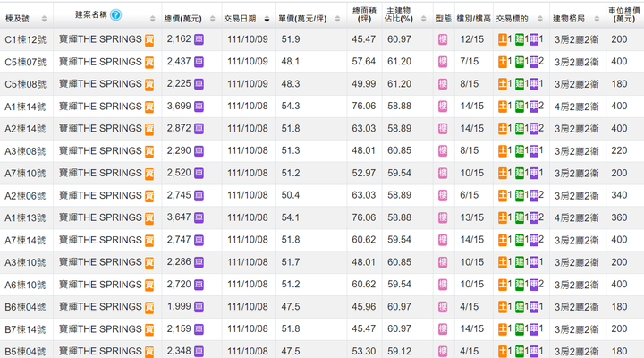
Task: Click the orange 土 land icon in the C5棟07號 row
Action: pos(503,62)
